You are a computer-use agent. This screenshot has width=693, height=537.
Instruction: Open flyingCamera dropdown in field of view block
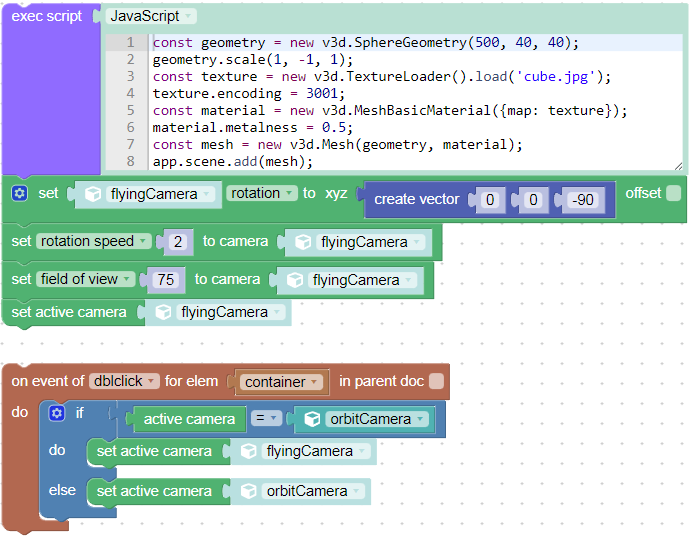point(362,280)
